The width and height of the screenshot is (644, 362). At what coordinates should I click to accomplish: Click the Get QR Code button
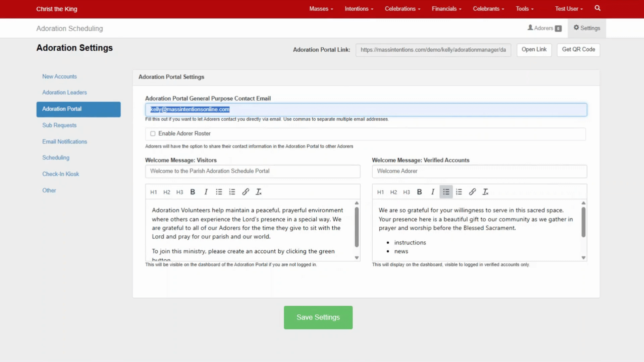pos(578,50)
